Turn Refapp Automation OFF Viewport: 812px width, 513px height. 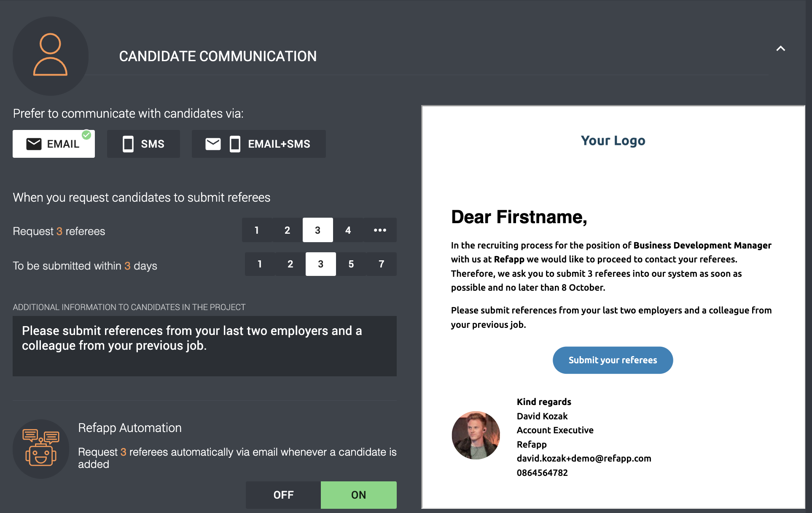click(283, 495)
